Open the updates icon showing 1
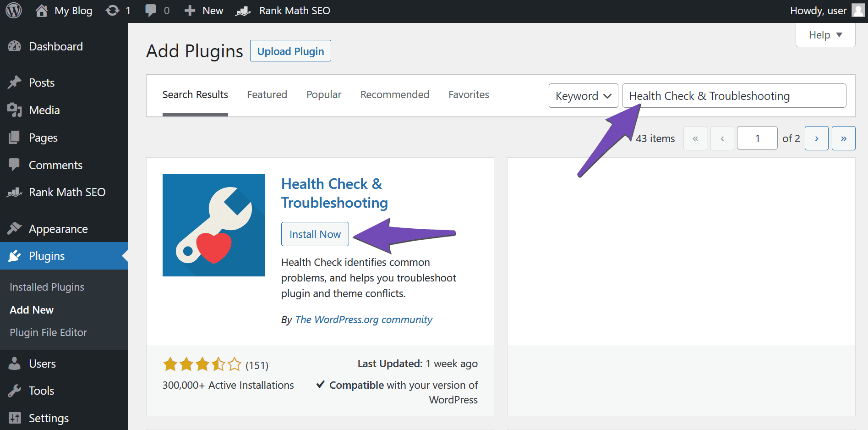The height and width of the screenshot is (430, 868). point(112,11)
